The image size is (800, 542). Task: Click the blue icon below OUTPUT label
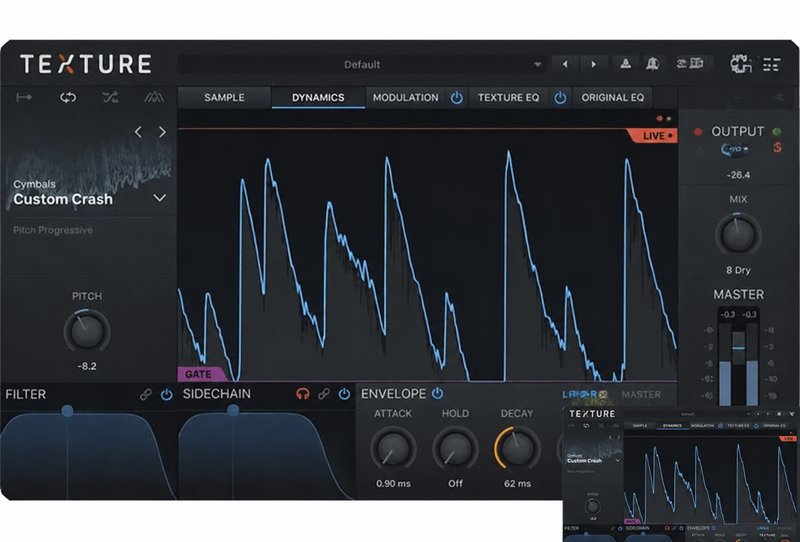point(735,149)
